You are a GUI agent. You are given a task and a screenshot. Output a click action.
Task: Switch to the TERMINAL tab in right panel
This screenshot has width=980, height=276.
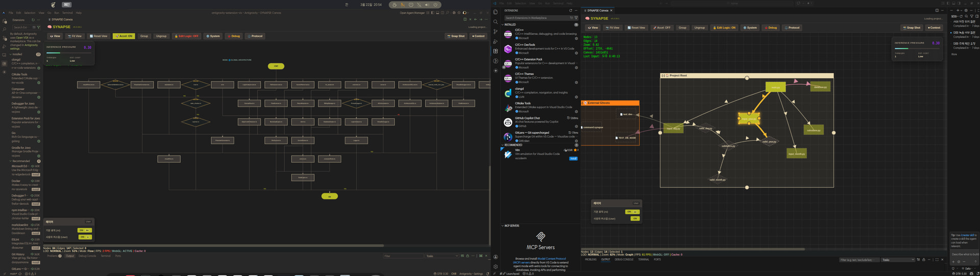643,260
